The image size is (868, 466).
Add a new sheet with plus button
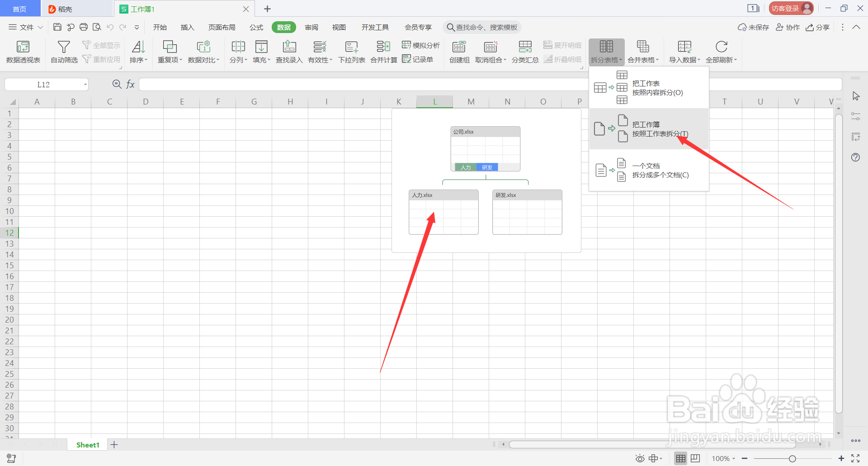point(114,445)
